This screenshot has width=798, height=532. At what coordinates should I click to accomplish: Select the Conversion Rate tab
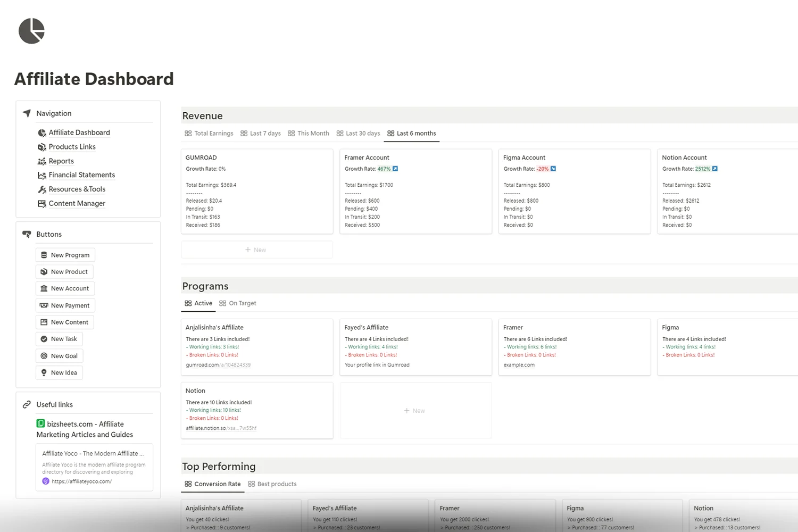pos(213,484)
